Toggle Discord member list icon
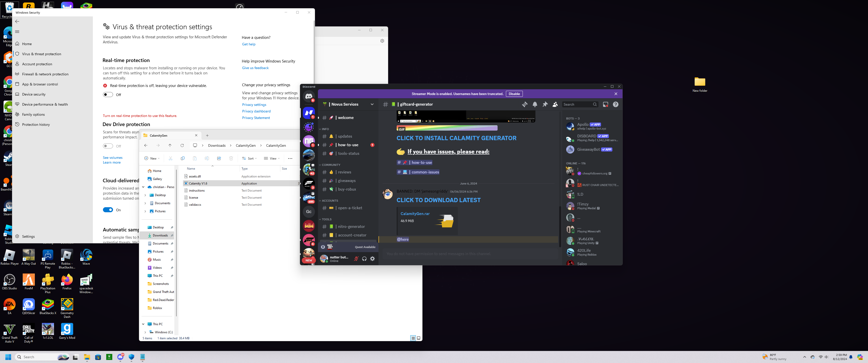Viewport: 868px width, 363px height. [x=555, y=104]
